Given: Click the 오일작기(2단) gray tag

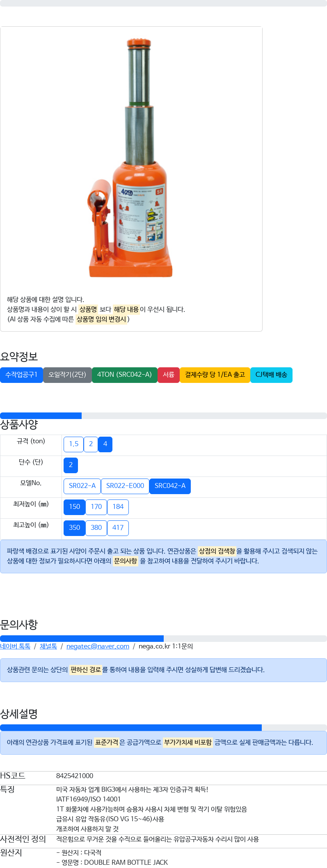Looking at the screenshot, I should click(67, 375).
